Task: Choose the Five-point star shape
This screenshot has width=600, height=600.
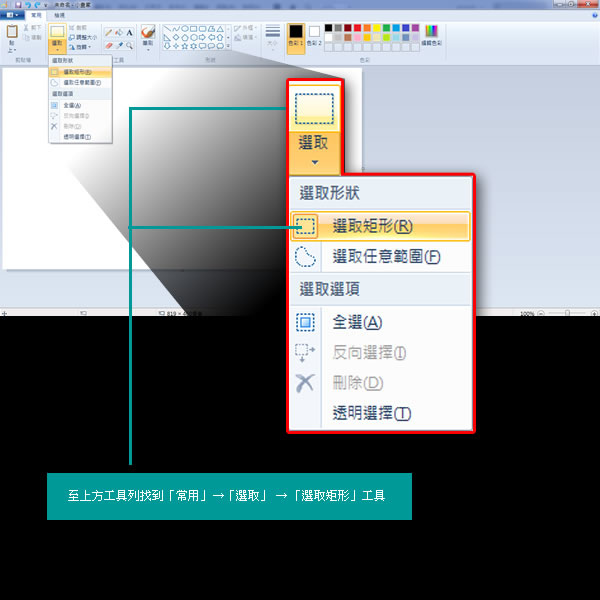Action: click(x=184, y=46)
